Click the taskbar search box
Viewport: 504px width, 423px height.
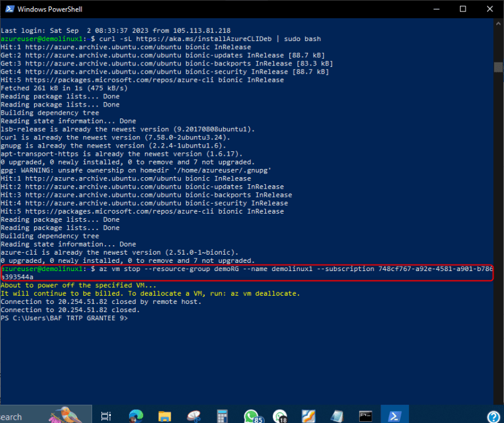point(45,415)
